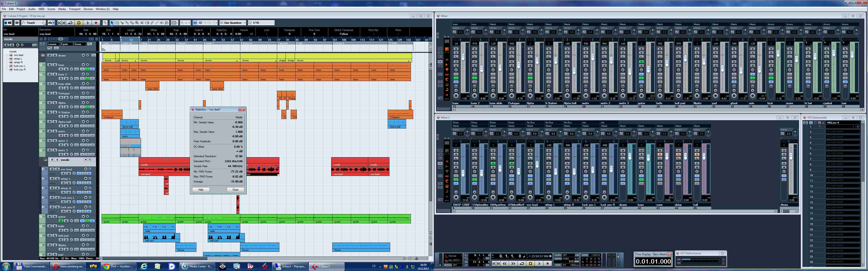Screen dimensions: 868x271
Task: Select the Mute X tool
Action: pyautogui.click(x=142, y=23)
